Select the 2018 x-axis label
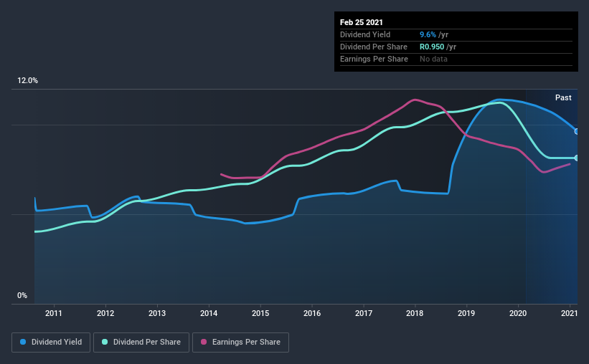Viewport: 589px width, 364px height. coord(415,313)
